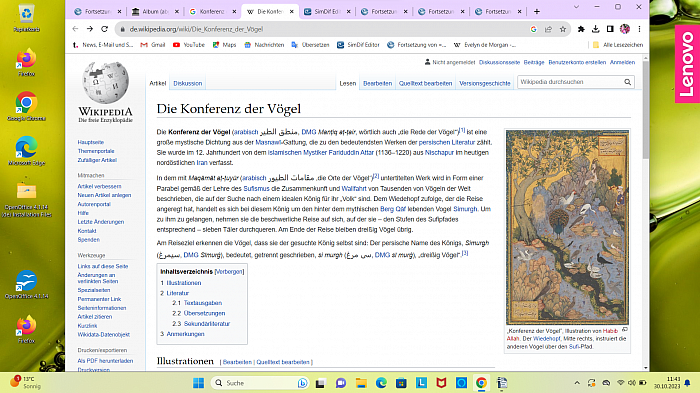The image size is (700, 393).
Task: Share this page via address bar icon
Action: (x=548, y=29)
